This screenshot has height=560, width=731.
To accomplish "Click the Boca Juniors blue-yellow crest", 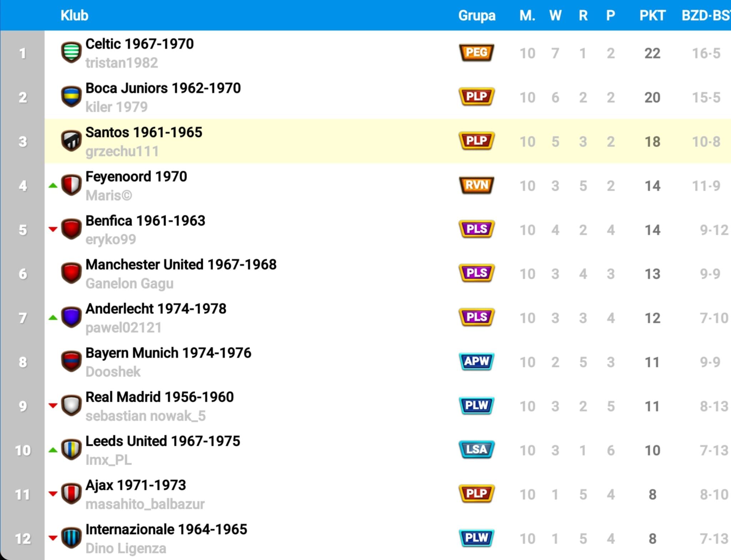I will (x=71, y=97).
